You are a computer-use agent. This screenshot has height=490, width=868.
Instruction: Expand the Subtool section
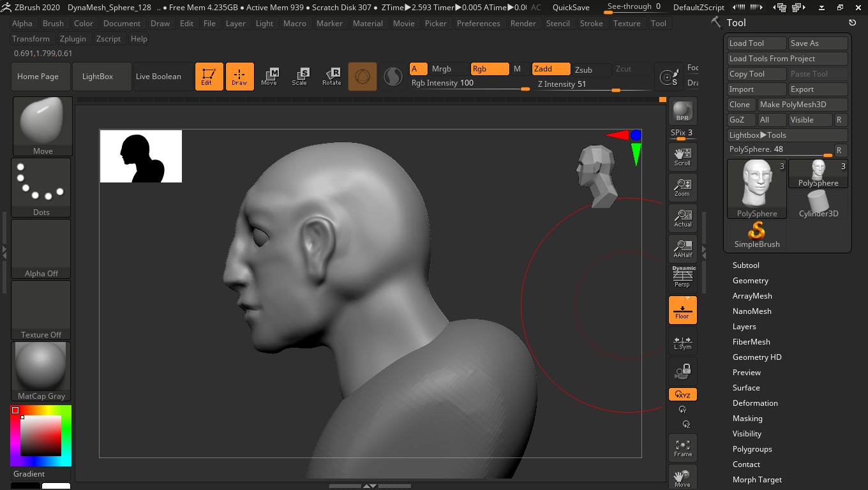[x=745, y=265]
